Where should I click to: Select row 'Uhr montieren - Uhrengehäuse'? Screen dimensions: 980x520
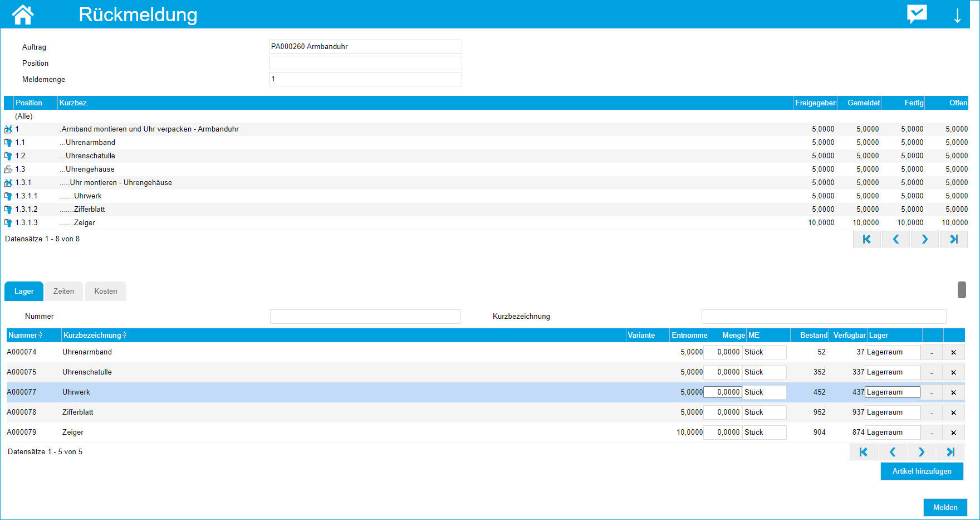[486, 183]
